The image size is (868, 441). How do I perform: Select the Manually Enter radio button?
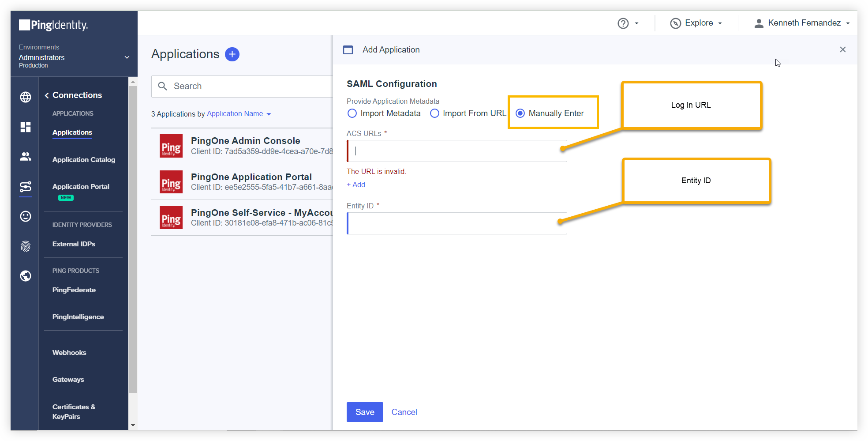pyautogui.click(x=520, y=113)
